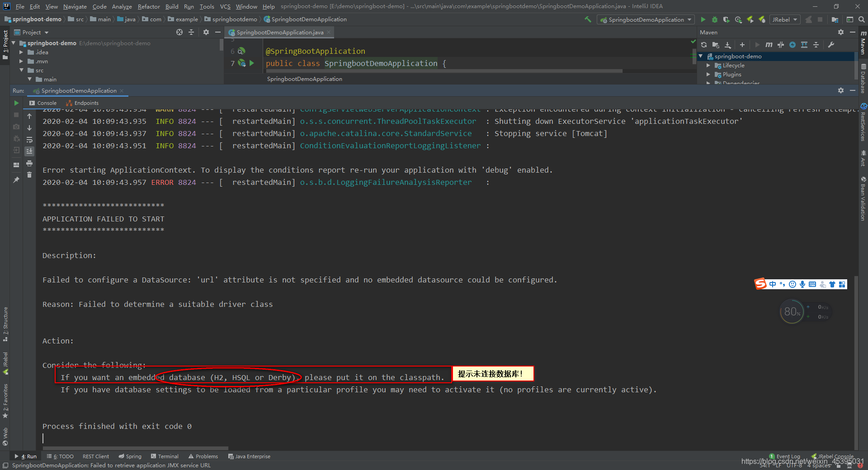
Task: Restore layout icon in Run panel
Action: (x=16, y=164)
